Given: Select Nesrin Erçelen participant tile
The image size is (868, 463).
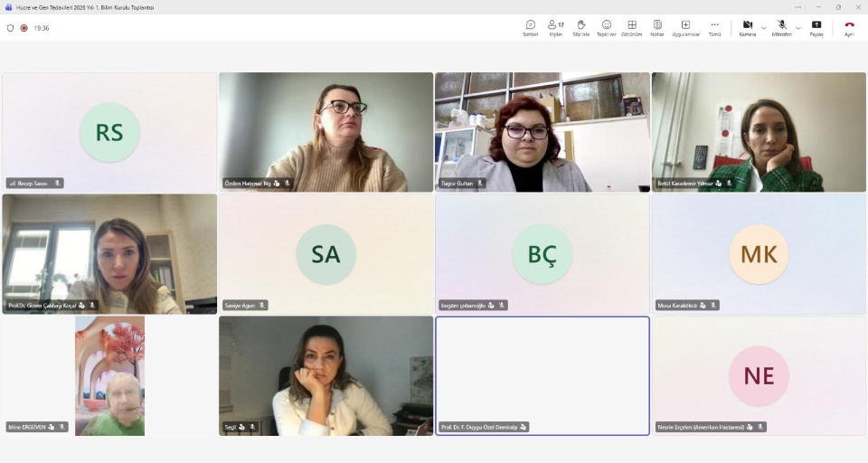Looking at the screenshot, I should coord(759,375).
